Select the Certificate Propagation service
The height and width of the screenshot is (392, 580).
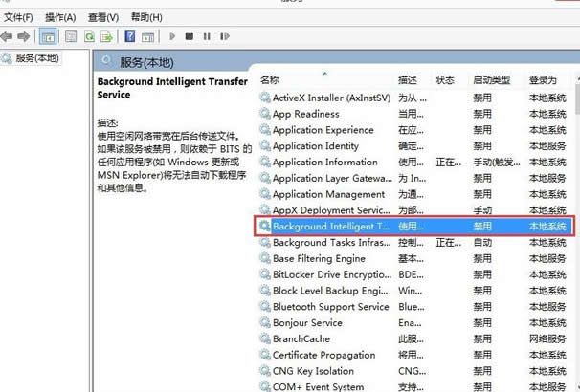coord(413,355)
